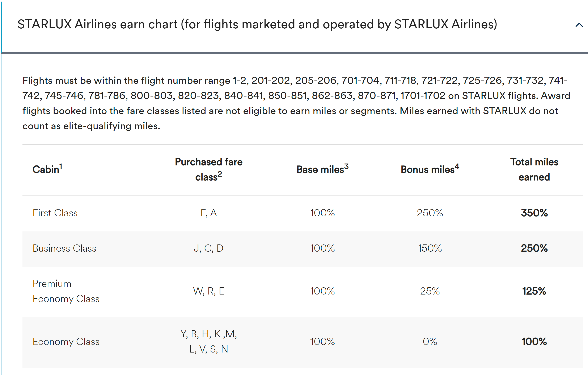Viewport: 588px width, 375px height.
Task: Click the Purchased fare class header
Action: coord(208,169)
